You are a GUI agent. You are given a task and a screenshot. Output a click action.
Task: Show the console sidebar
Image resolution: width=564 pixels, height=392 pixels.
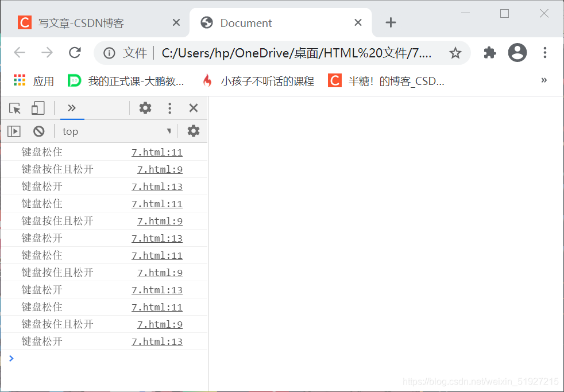tap(14, 131)
